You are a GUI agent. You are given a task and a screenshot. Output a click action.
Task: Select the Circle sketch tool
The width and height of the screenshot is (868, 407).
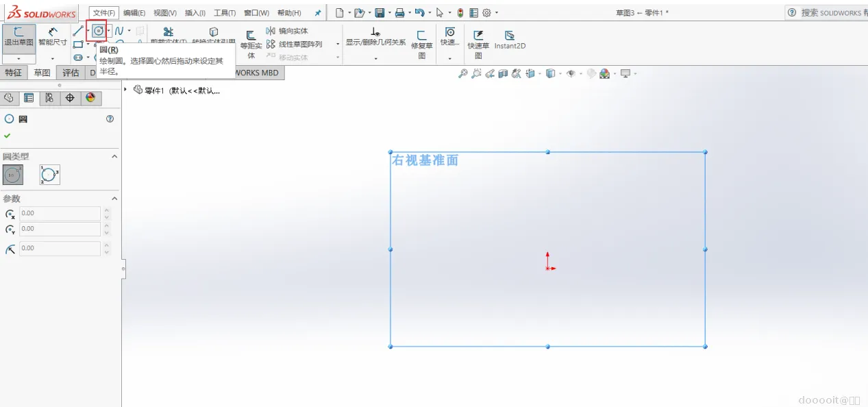(x=99, y=31)
